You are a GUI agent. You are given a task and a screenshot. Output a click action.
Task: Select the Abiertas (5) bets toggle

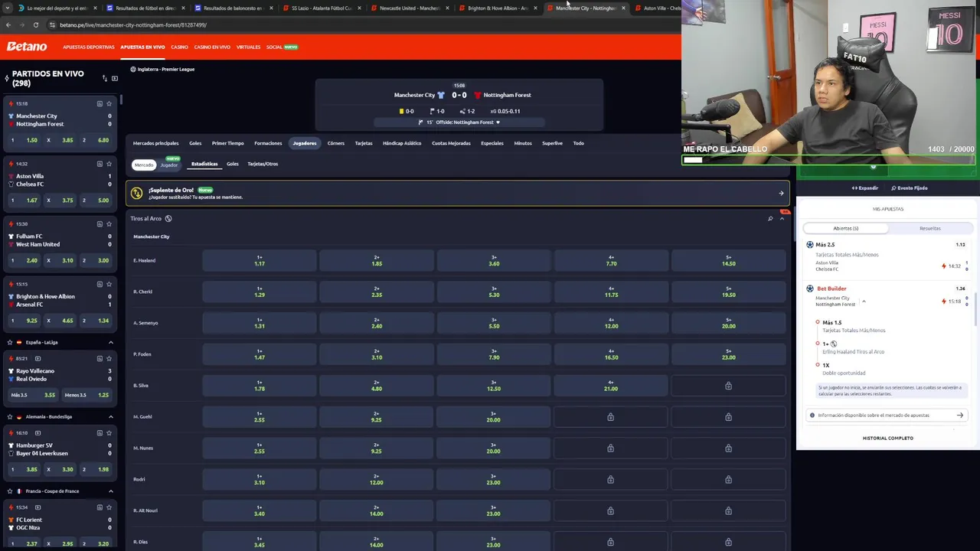pos(845,228)
